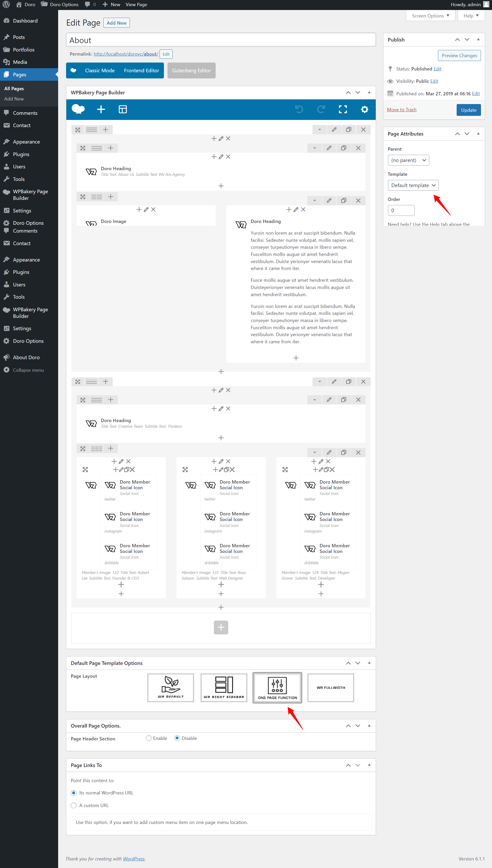Viewport: 492px width, 868px height.
Task: Open the Default template dropdown
Action: click(x=413, y=185)
